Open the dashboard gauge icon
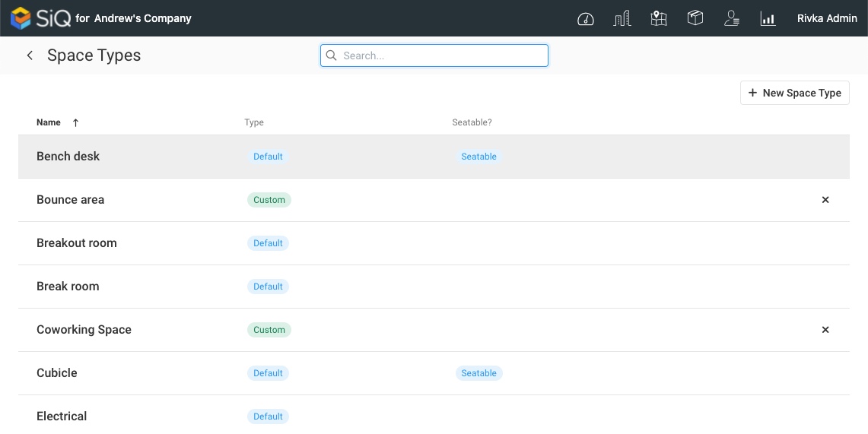Viewport: 868px width, 434px height. [585, 19]
